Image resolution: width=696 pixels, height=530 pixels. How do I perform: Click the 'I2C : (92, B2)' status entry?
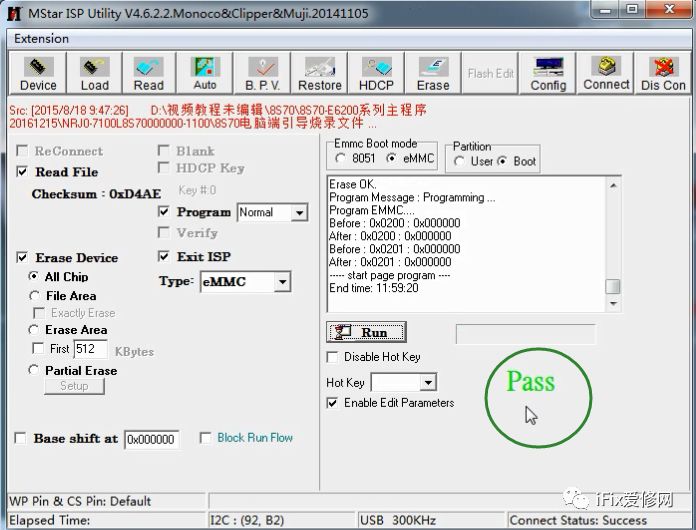pyautogui.click(x=247, y=520)
